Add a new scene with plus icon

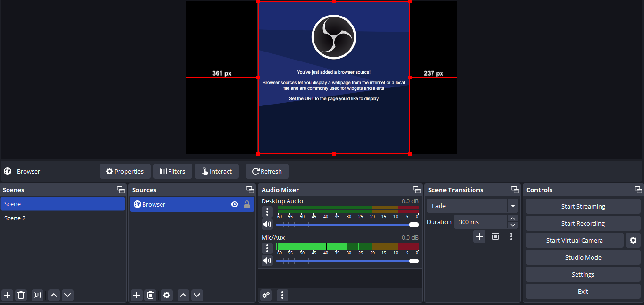click(7, 295)
